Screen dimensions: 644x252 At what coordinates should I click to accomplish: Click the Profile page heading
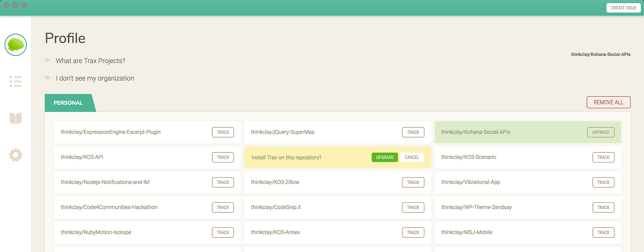[x=65, y=38]
